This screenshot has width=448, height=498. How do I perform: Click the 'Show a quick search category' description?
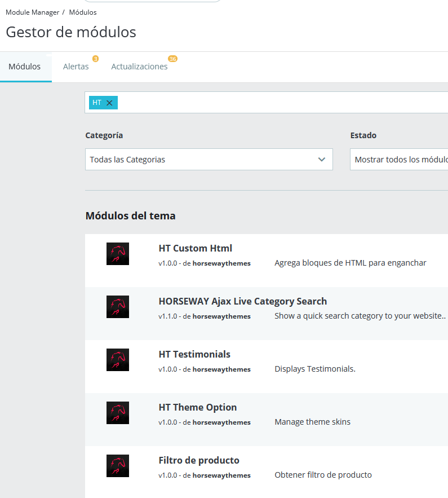pyautogui.click(x=360, y=316)
